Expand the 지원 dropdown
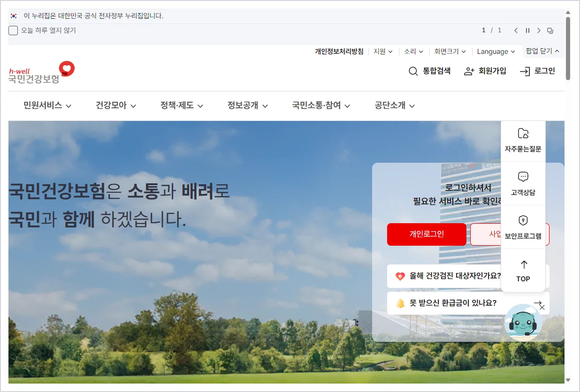 pyautogui.click(x=383, y=52)
